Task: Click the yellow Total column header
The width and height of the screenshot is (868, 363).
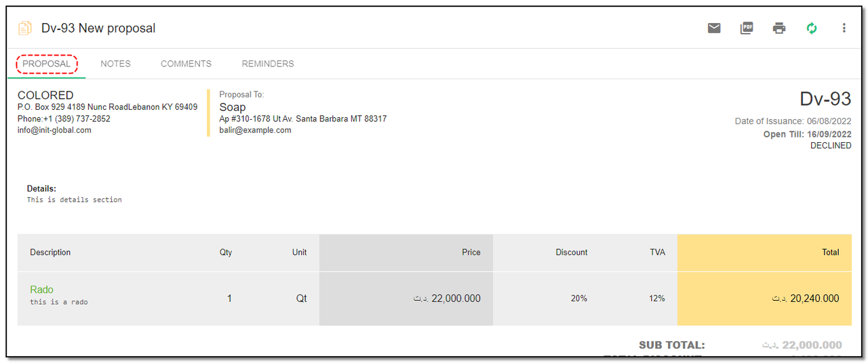Action: [830, 252]
